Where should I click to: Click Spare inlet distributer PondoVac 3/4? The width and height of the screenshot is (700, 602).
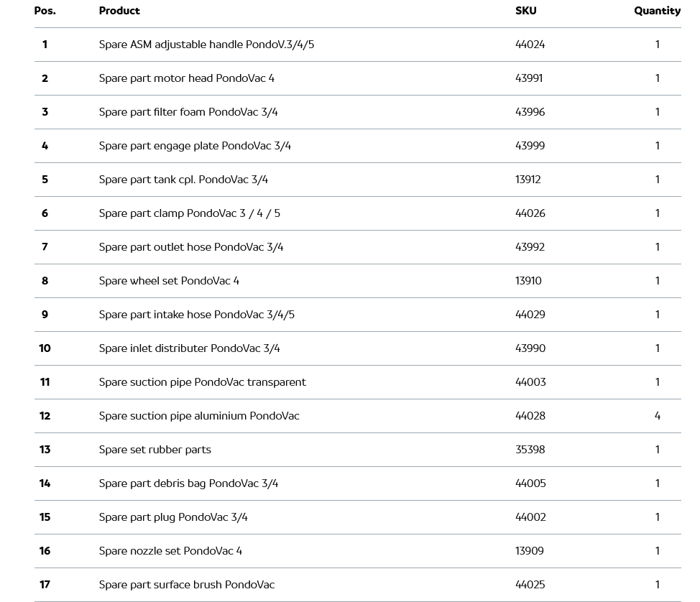pyautogui.click(x=190, y=348)
